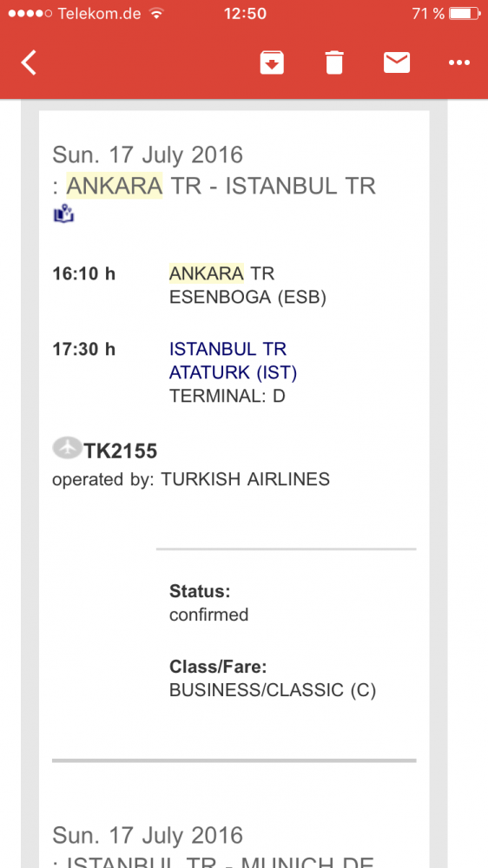The height and width of the screenshot is (868, 488).
Task: Tap the back arrow to leave the email
Action: tap(29, 62)
